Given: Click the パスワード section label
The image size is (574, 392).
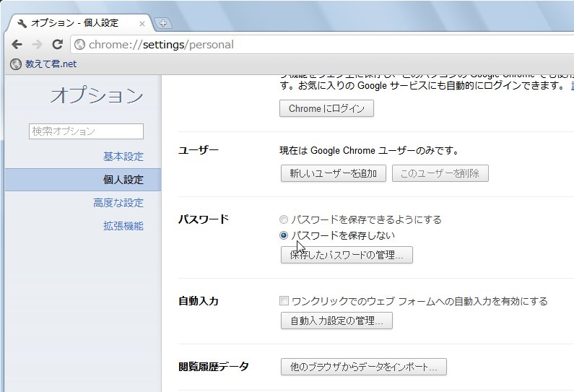Looking at the screenshot, I should 204,219.
